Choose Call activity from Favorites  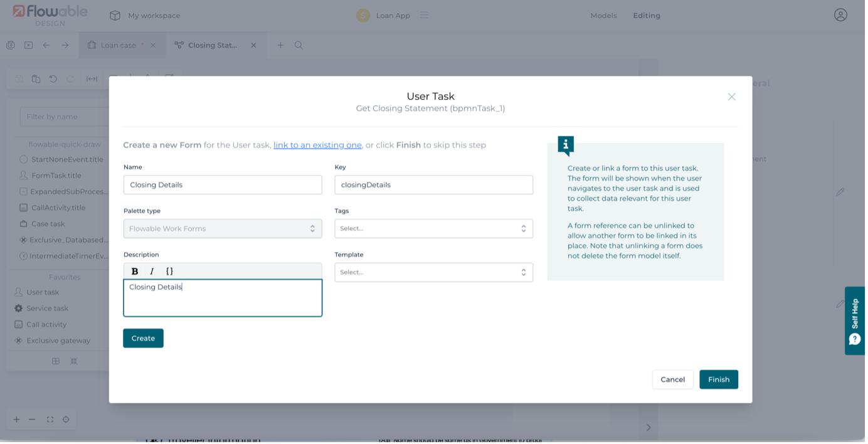click(46, 324)
